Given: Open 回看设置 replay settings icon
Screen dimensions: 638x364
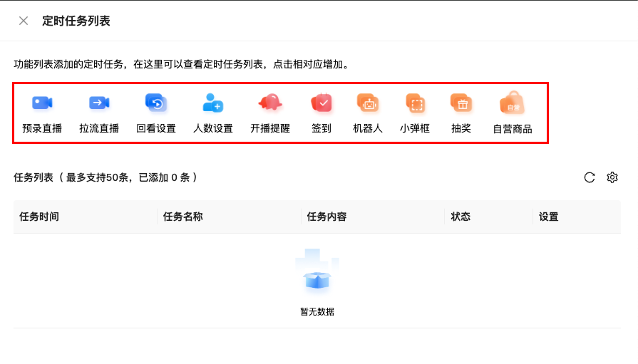Looking at the screenshot, I should coord(155,103).
